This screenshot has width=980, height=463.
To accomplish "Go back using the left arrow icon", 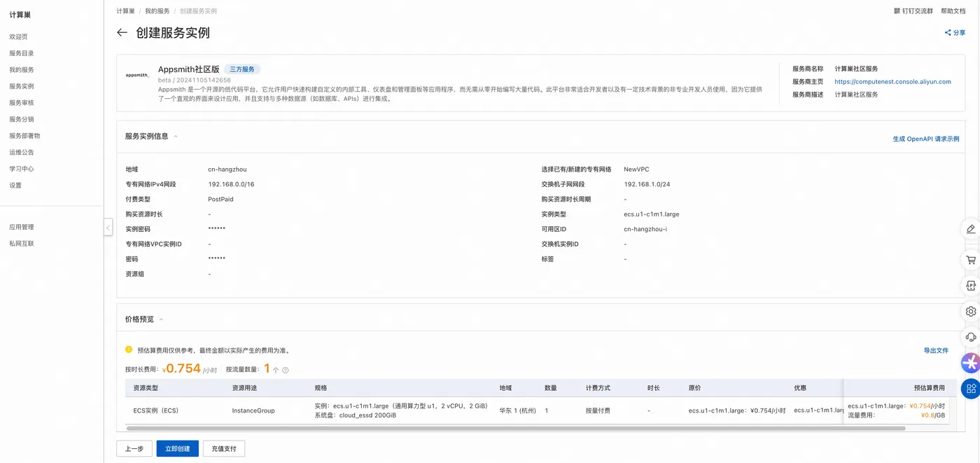I will click(x=122, y=33).
